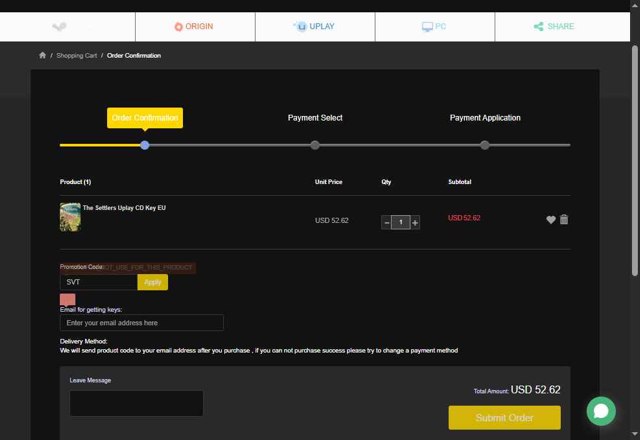Open the PC category tab
Viewport: 640px width, 440px height.
435,27
